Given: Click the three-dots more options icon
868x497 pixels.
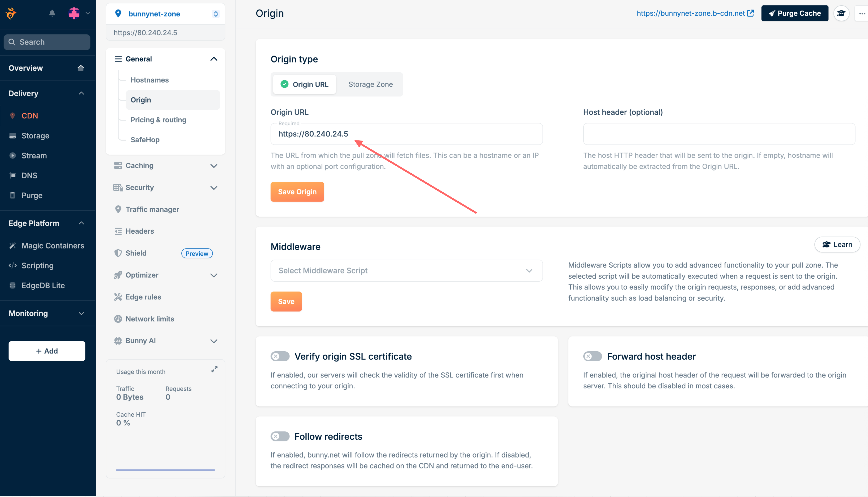Looking at the screenshot, I should click(x=862, y=13).
